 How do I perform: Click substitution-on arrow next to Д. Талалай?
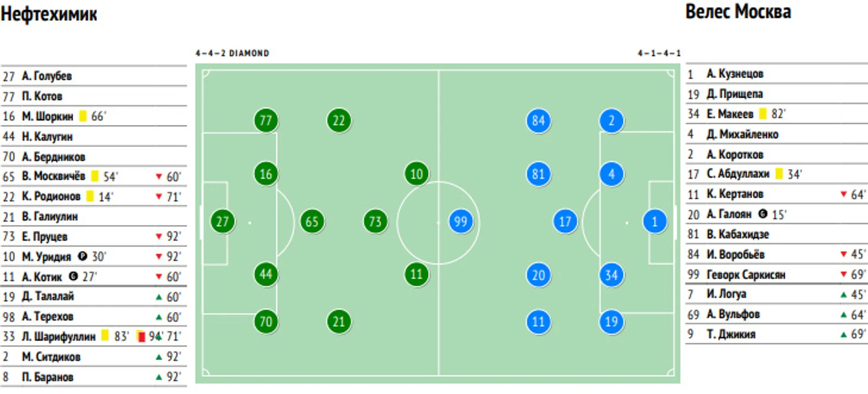coord(159,296)
